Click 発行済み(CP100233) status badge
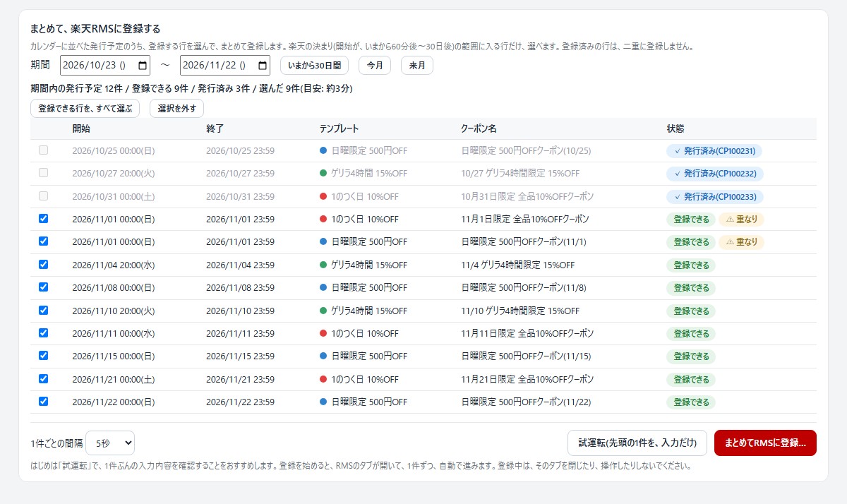 click(715, 197)
